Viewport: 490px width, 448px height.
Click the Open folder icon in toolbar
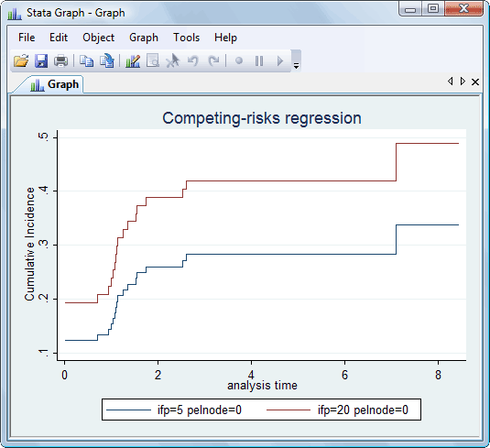tap(21, 60)
